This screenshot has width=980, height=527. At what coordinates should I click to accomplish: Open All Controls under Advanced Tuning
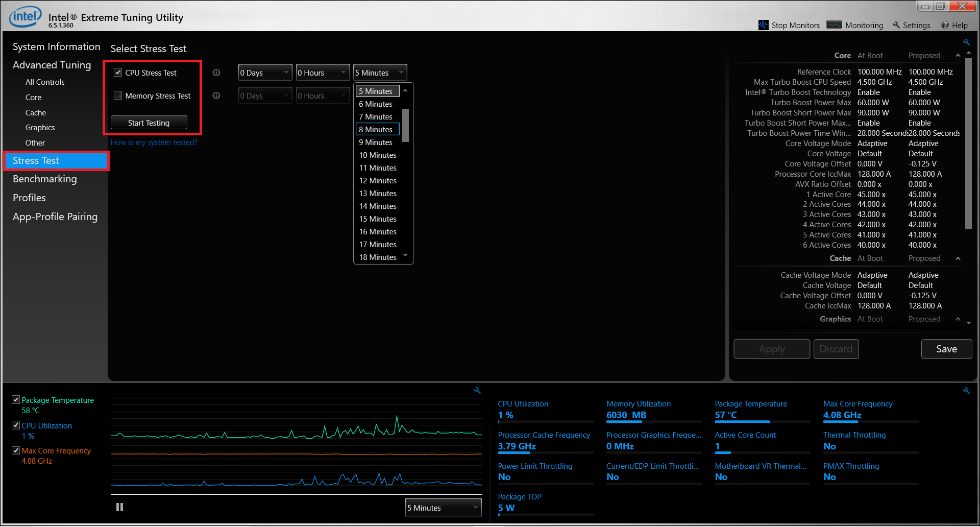(45, 82)
